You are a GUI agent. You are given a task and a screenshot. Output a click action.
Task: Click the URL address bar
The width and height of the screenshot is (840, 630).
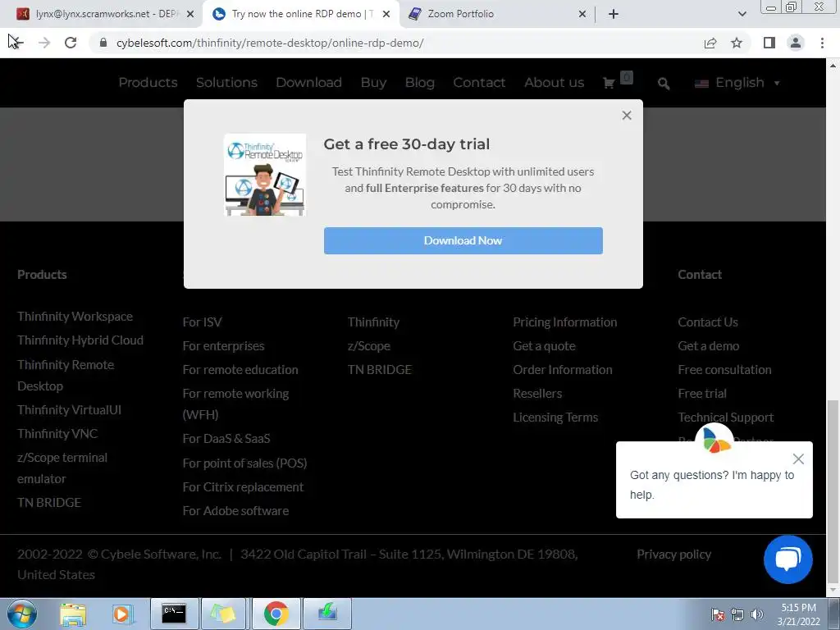pyautogui.click(x=395, y=43)
